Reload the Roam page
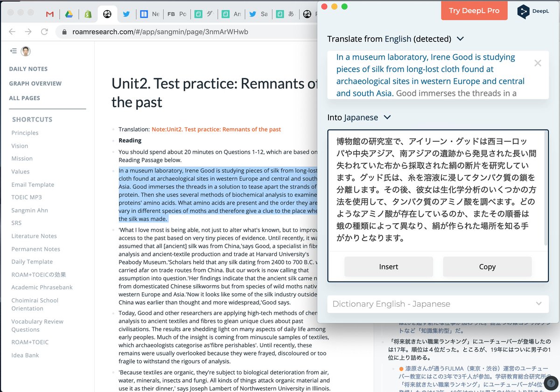Screen dimensions: 560x392 (x=44, y=32)
